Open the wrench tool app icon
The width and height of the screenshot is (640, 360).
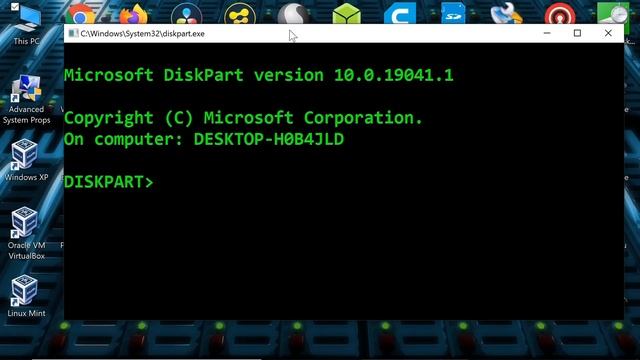[x=506, y=13]
